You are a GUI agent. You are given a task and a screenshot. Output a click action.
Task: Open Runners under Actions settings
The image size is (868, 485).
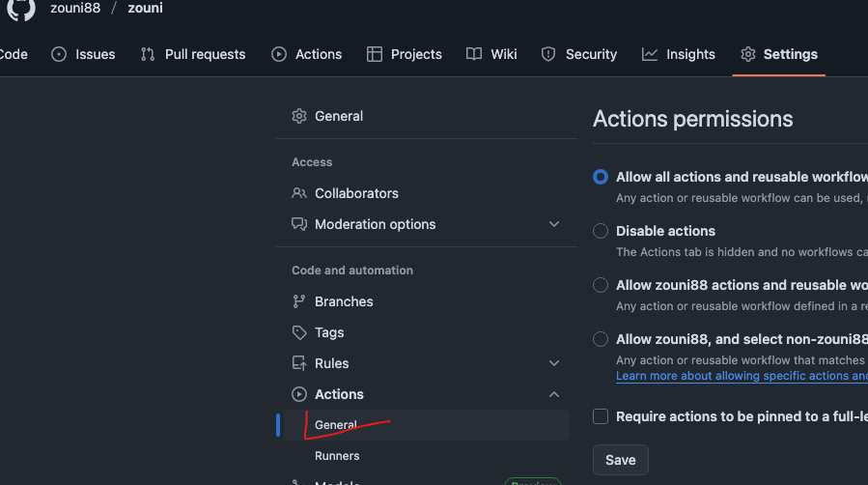tap(337, 456)
